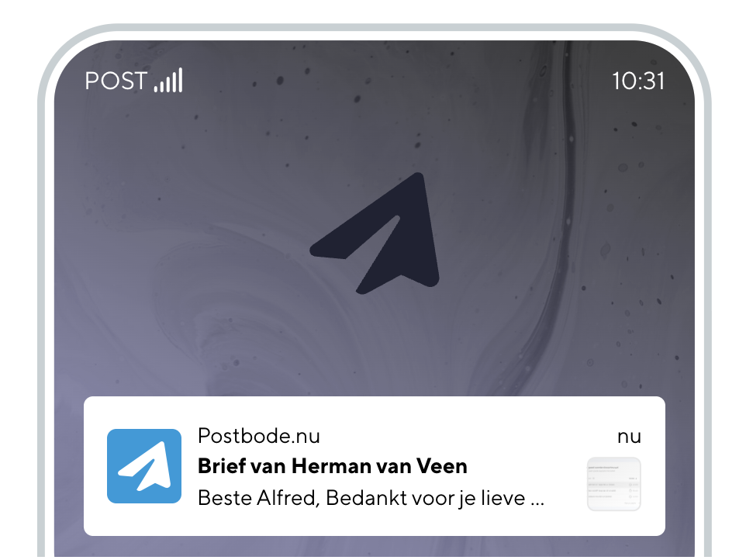Tap the shortest signal bar next to POST
746x560 pixels.
156,88
